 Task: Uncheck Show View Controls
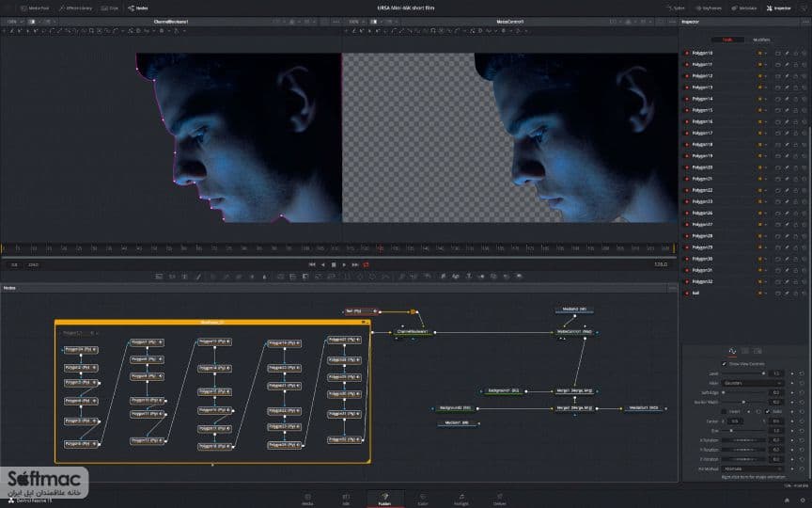click(724, 364)
